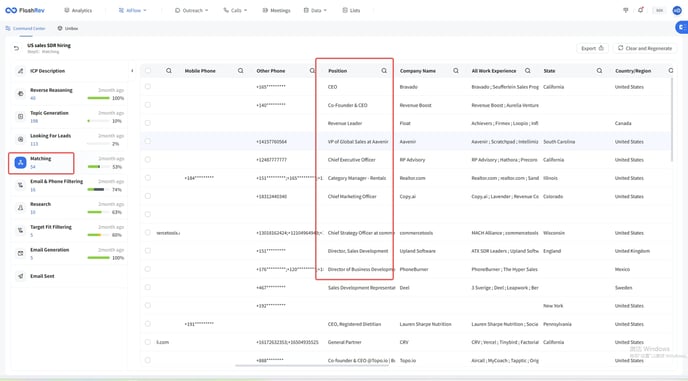Image resolution: width=688 pixels, height=381 pixels.
Task: Click the user avatar in top right
Action: tap(677, 10)
